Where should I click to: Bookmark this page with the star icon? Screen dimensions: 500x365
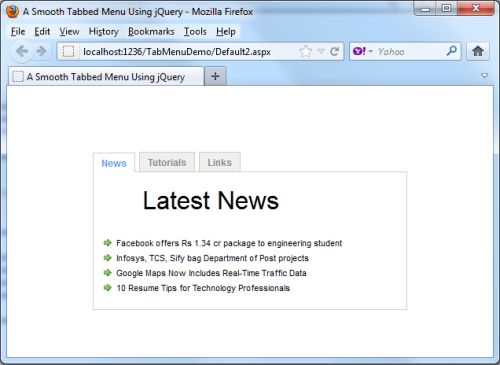point(305,51)
